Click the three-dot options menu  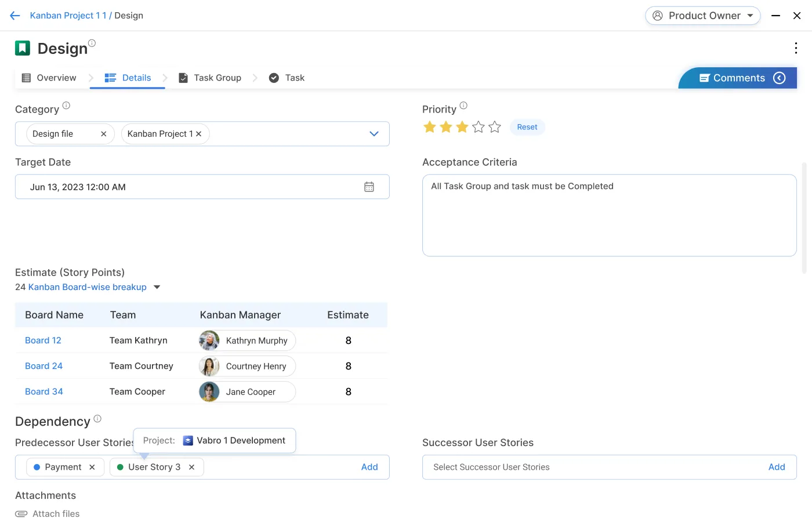pyautogui.click(x=795, y=48)
